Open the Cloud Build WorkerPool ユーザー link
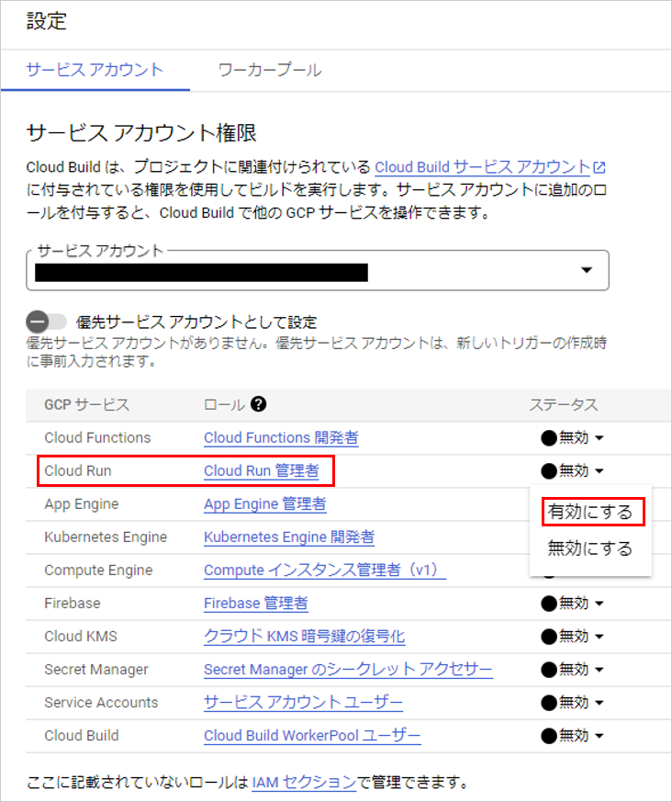672x802 pixels. [x=312, y=736]
